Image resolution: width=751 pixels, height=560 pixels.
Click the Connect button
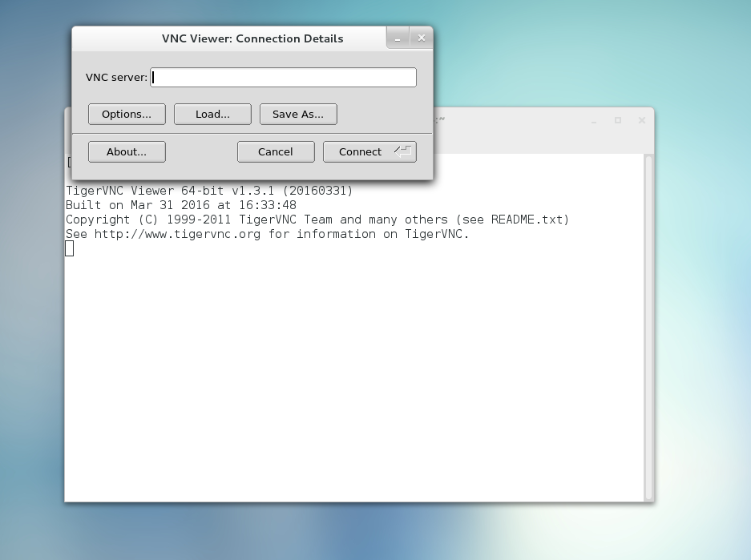[369, 151]
